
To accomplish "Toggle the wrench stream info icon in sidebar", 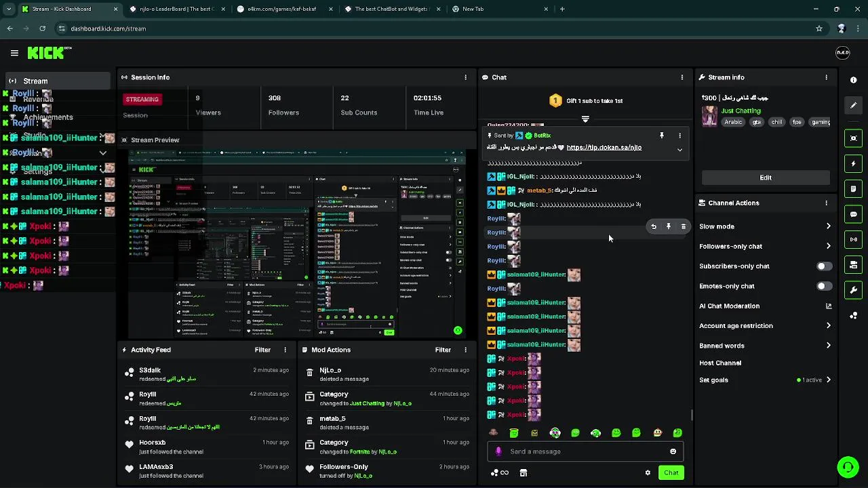I will pos(853,290).
